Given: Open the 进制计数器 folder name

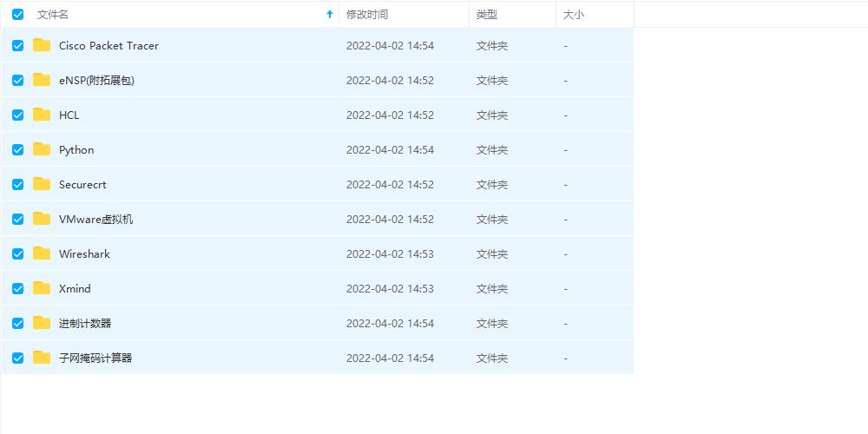Looking at the screenshot, I should (85, 323).
